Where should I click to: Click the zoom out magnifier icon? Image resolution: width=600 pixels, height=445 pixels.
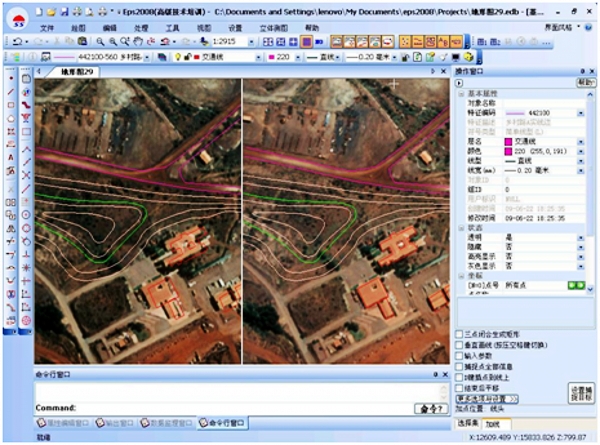(x=100, y=41)
